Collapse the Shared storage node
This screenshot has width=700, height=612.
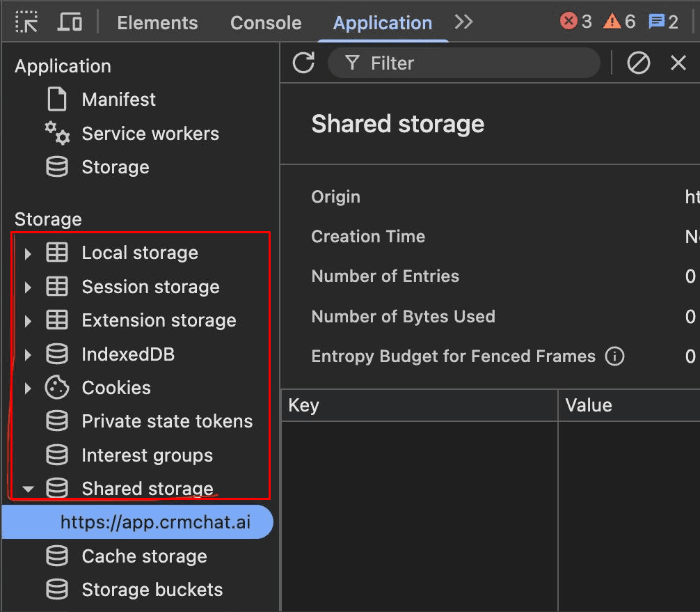(28, 489)
